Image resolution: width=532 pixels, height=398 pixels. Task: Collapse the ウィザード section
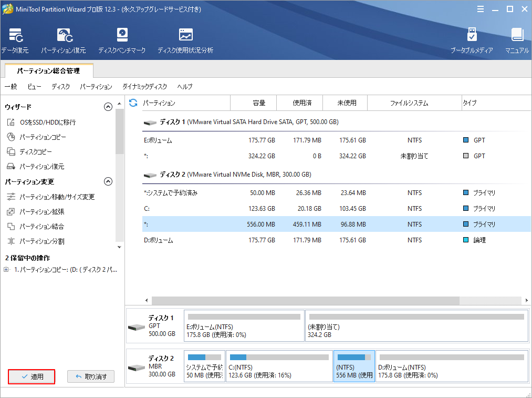pos(108,107)
